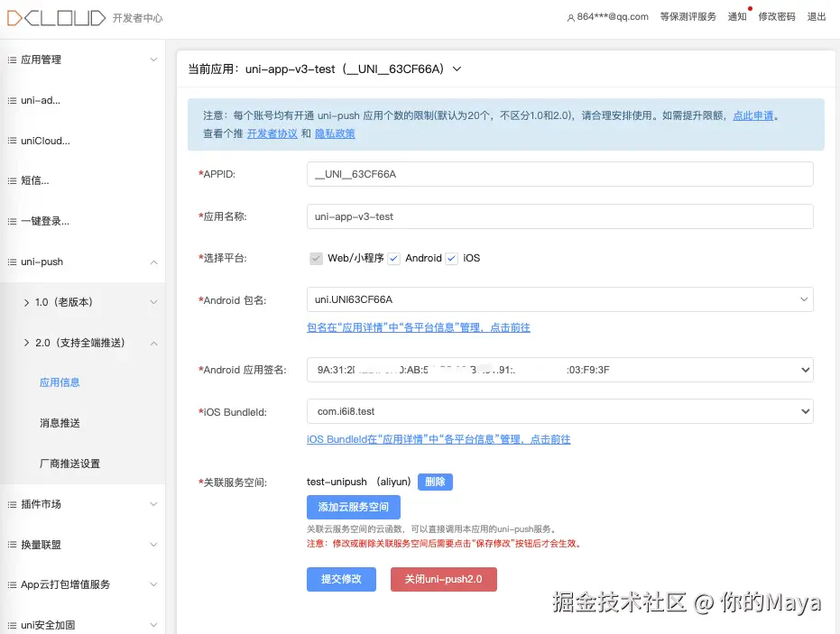Image resolution: width=840 pixels, height=634 pixels.
Task: Click 开发者中心 header text
Action: point(138,18)
